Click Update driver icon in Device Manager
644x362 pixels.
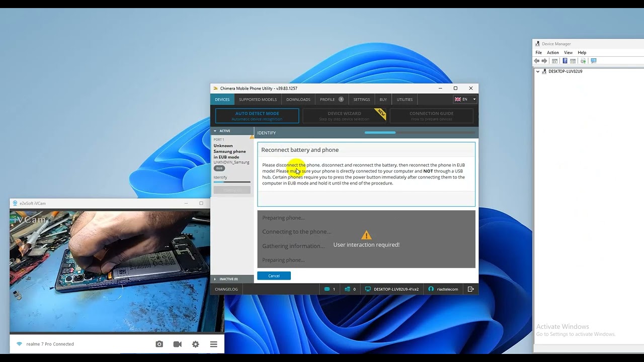[x=583, y=61]
